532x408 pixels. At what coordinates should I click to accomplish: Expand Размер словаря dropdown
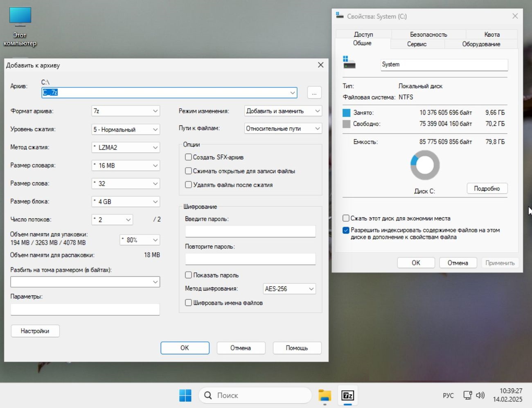(x=126, y=165)
